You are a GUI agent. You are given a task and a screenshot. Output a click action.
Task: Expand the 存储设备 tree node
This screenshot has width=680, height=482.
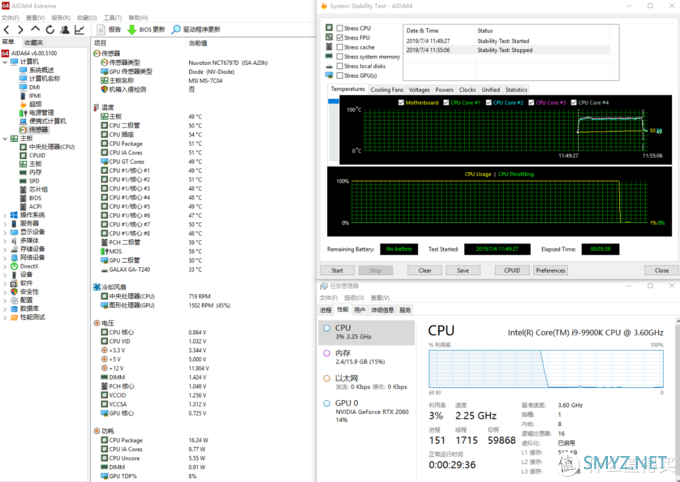(5, 249)
